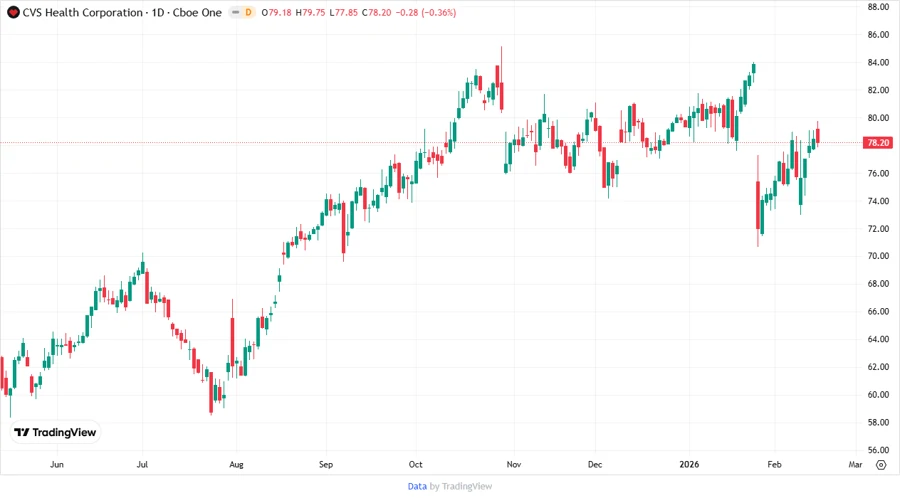Click the 72.00 price axis label
The width and height of the screenshot is (900, 498).
pos(878,229)
